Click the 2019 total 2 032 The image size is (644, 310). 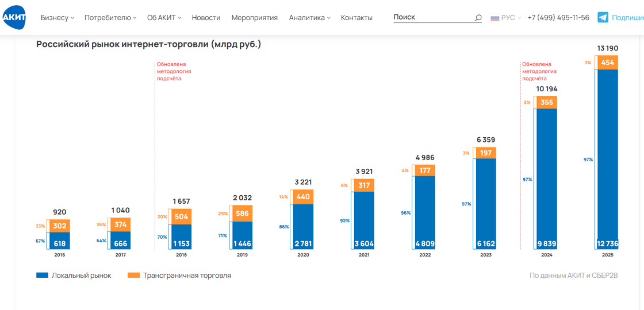point(242,197)
